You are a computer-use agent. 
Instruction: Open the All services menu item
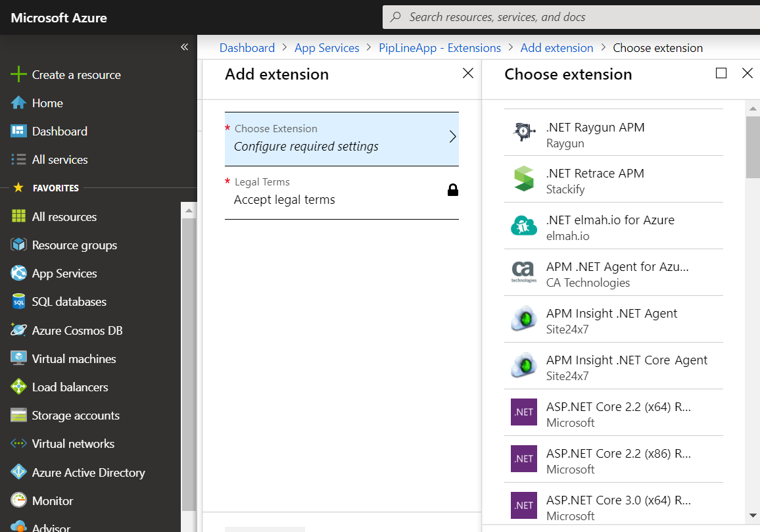pos(59,159)
